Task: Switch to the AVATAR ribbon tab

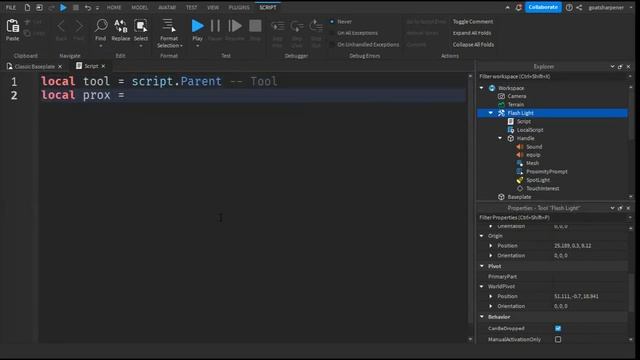Action: pos(167,7)
